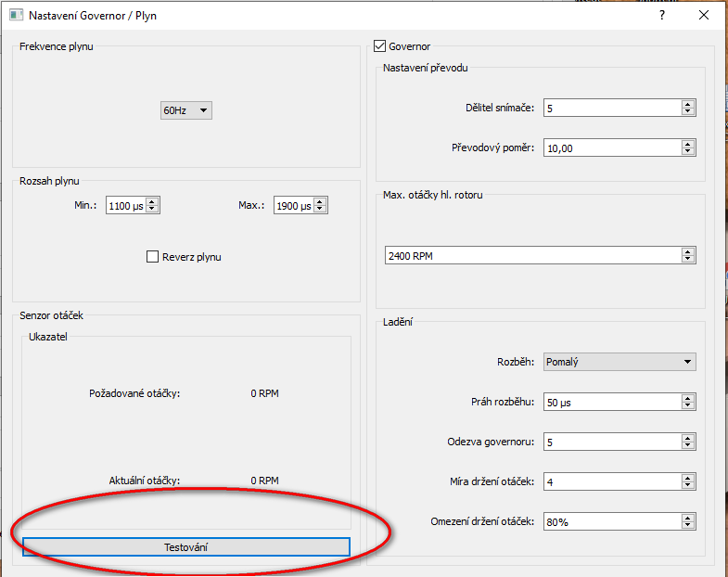Close the Nastavení Governor / Plyn dialog
728x577 pixels.
pyautogui.click(x=704, y=16)
